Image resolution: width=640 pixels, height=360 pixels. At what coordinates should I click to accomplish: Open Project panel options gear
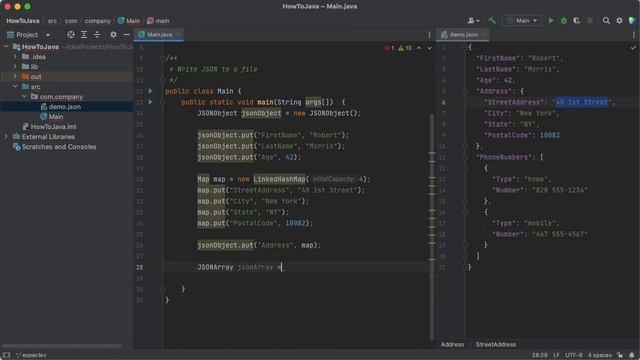(x=113, y=35)
